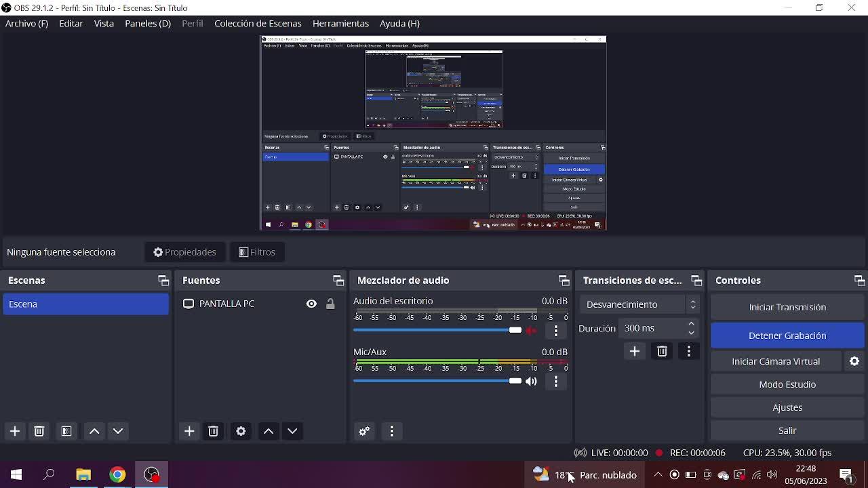868x488 pixels.
Task: Unmute Audio del escritorio
Action: [532, 331]
